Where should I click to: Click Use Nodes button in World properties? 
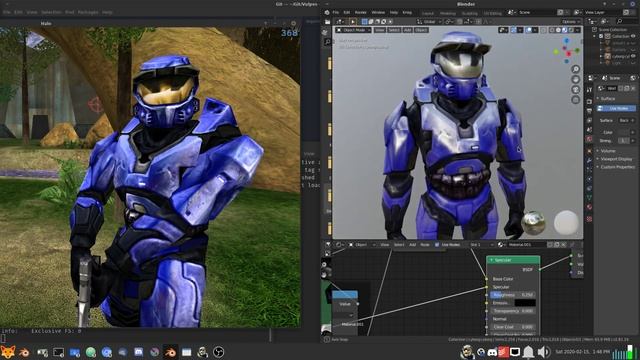(x=616, y=108)
